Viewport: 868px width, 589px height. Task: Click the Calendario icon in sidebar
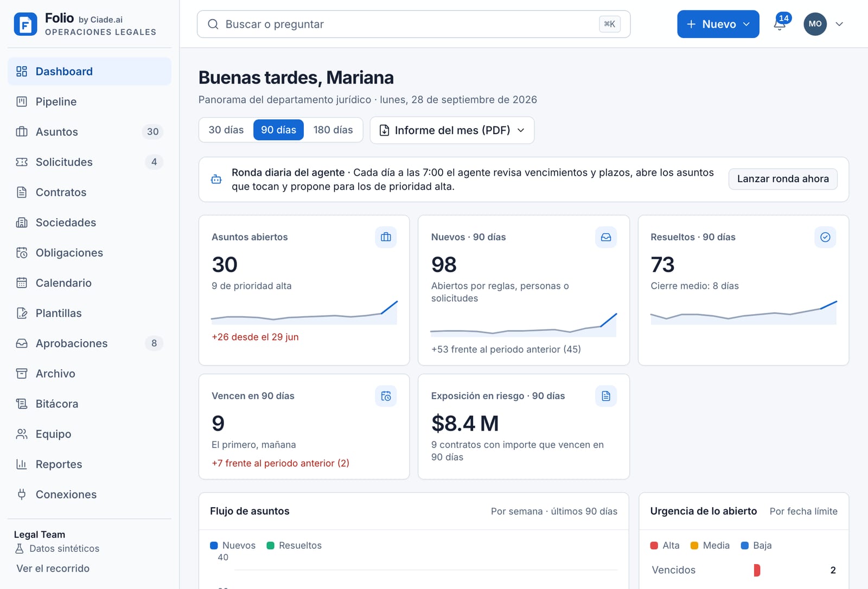(x=22, y=283)
